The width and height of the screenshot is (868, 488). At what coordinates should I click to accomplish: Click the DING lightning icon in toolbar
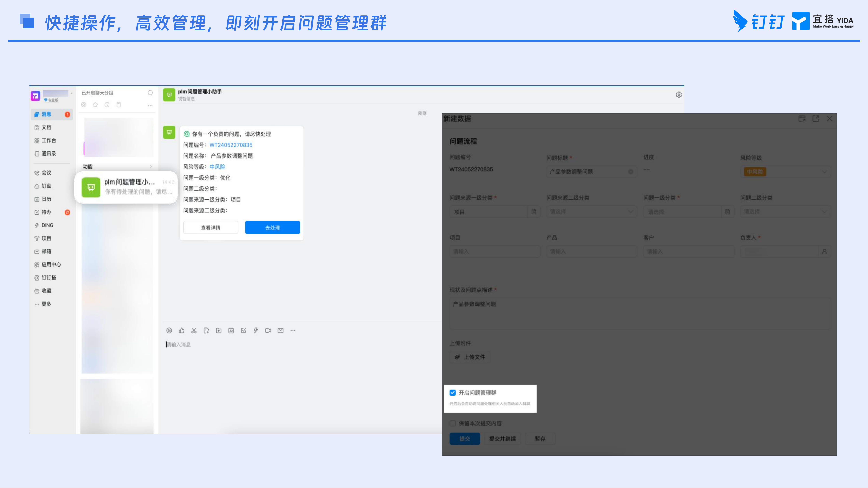pyautogui.click(x=256, y=331)
